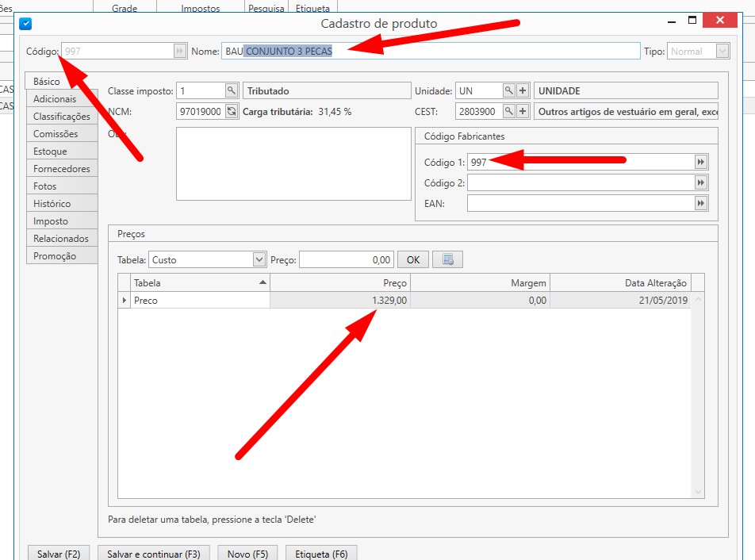This screenshot has height=560, width=755.
Task: Switch to the Estoque tab
Action: point(50,152)
